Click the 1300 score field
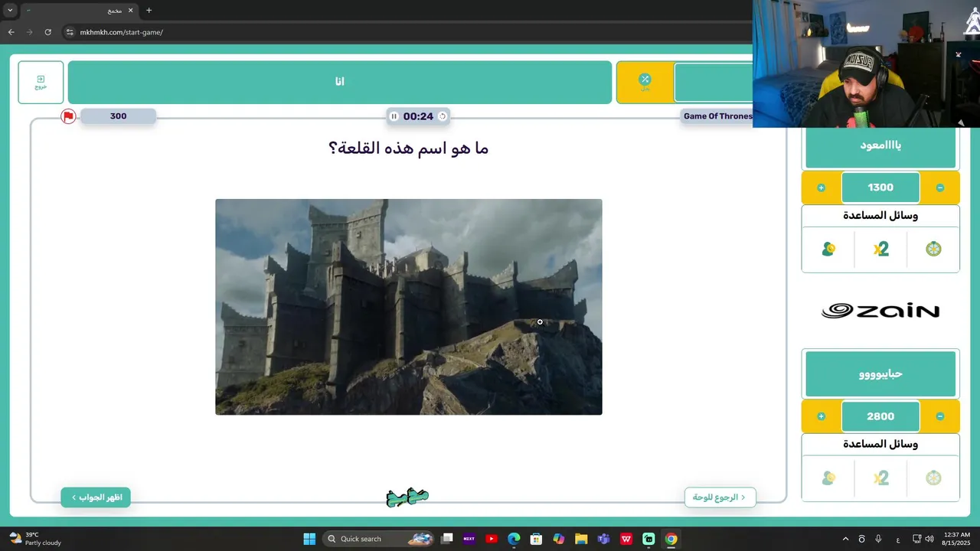 pyautogui.click(x=880, y=187)
